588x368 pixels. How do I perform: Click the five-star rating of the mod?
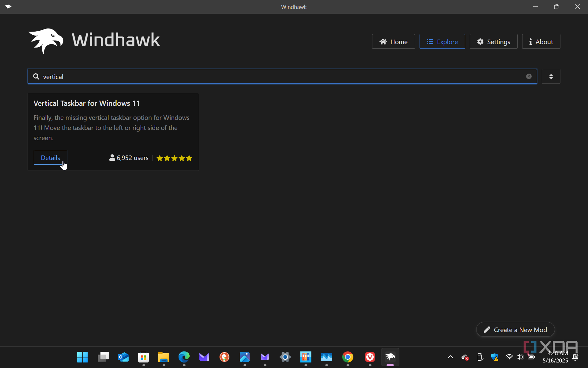point(174,158)
